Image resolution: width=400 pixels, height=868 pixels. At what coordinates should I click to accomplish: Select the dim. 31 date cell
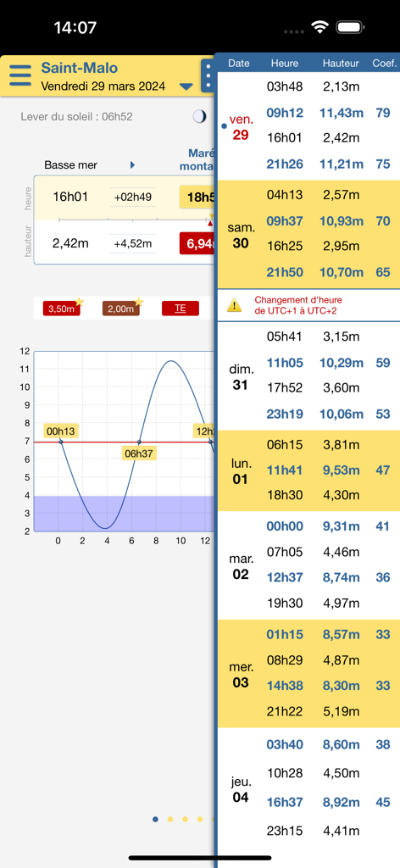point(240,376)
